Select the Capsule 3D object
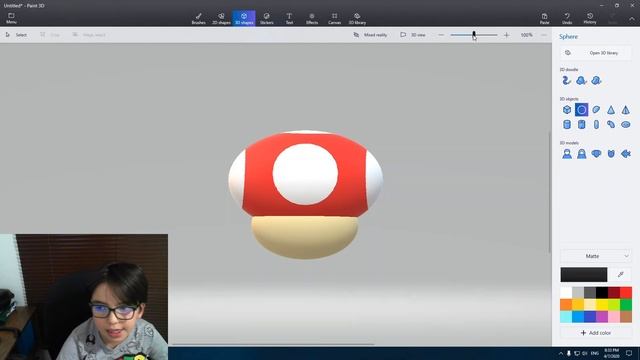The image size is (640, 360). point(596,124)
